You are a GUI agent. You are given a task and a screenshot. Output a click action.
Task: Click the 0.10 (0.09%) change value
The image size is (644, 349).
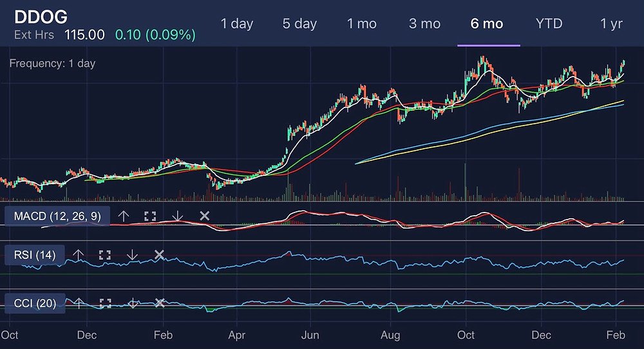coord(155,35)
